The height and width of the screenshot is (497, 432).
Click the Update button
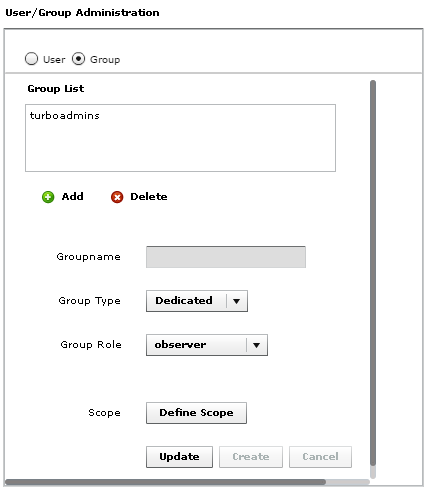click(179, 457)
